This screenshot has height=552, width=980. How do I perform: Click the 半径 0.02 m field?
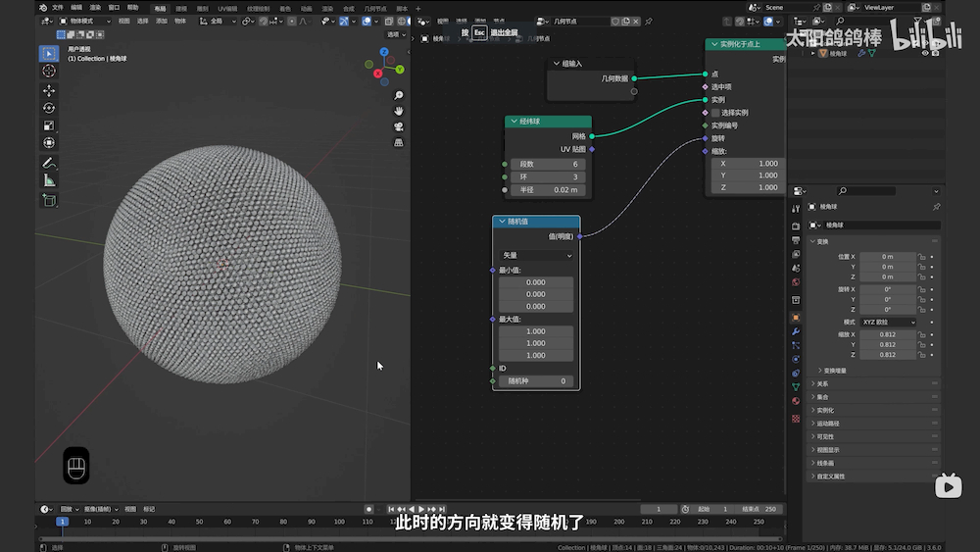click(x=548, y=190)
